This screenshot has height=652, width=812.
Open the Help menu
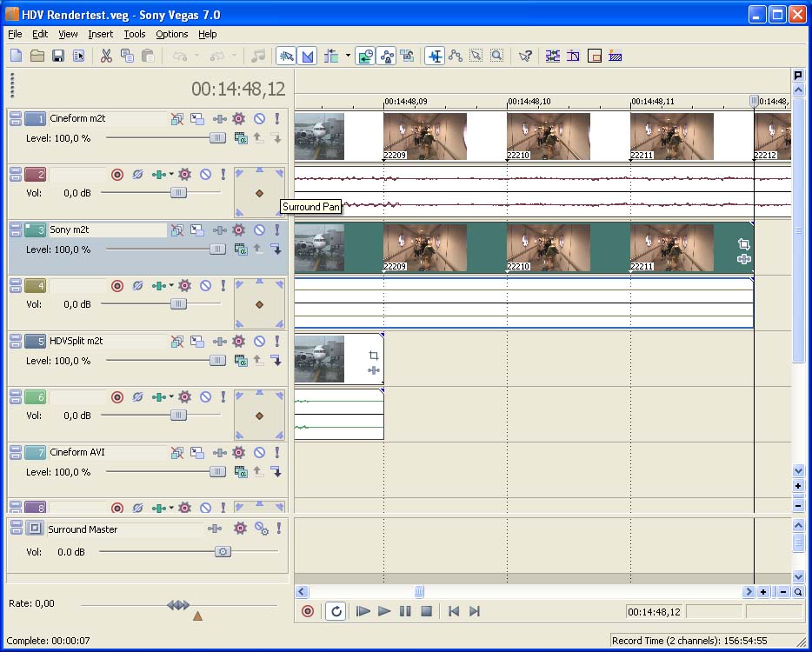208,34
